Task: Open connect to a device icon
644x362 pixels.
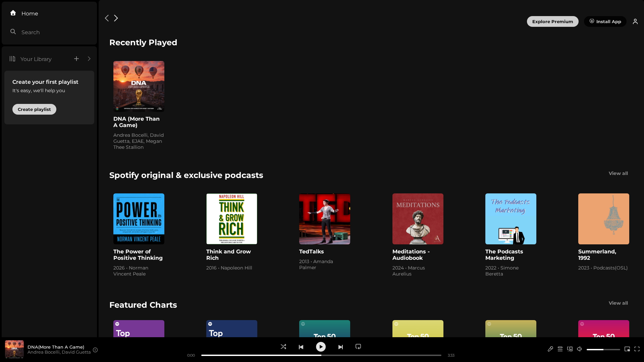Action: [x=570, y=349]
